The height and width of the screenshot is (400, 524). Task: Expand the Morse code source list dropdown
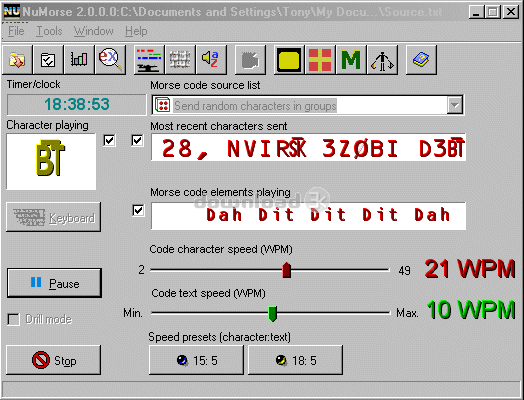[455, 105]
